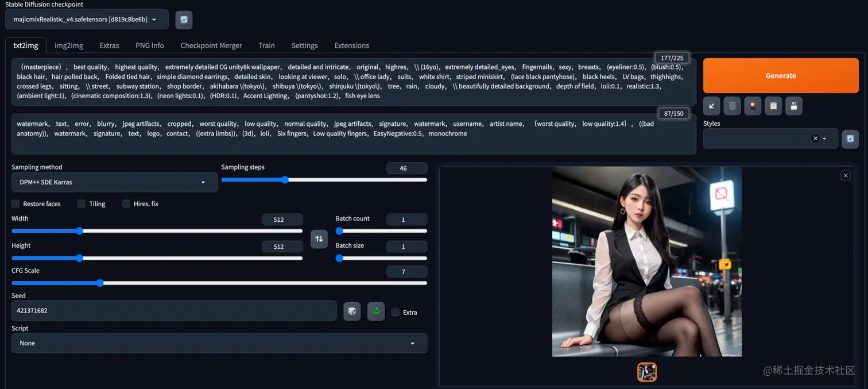This screenshot has height=389, width=868.
Task: Click into the negative prompt text box
Action: (x=354, y=134)
